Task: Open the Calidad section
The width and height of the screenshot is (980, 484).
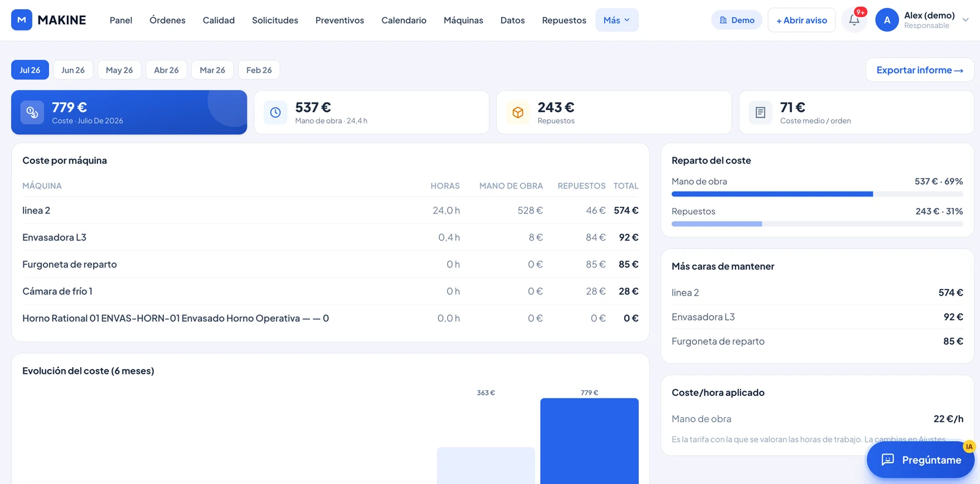Action: 219,20
